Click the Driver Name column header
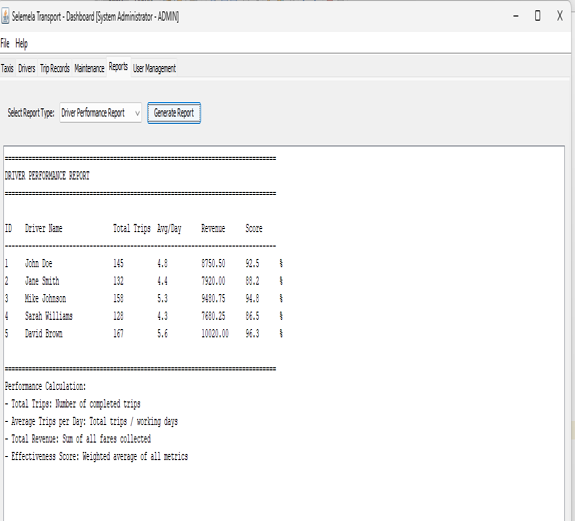The image size is (575, 521). [44, 228]
